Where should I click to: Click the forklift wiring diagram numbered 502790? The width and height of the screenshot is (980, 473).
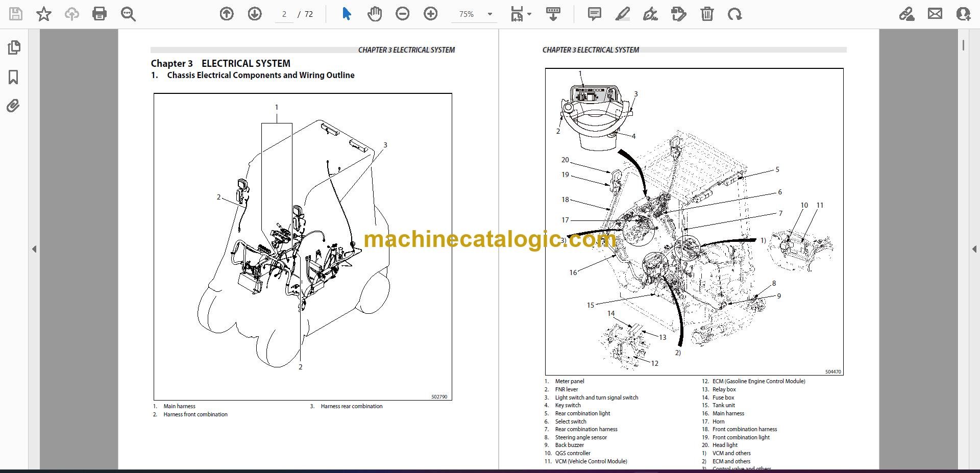tap(303, 246)
